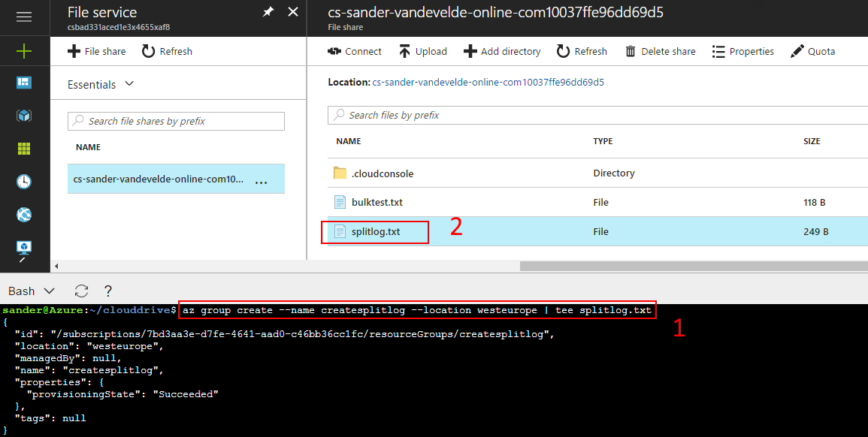The height and width of the screenshot is (437, 868).
Task: Open Cloud Shell help question mark
Action: [x=108, y=291]
